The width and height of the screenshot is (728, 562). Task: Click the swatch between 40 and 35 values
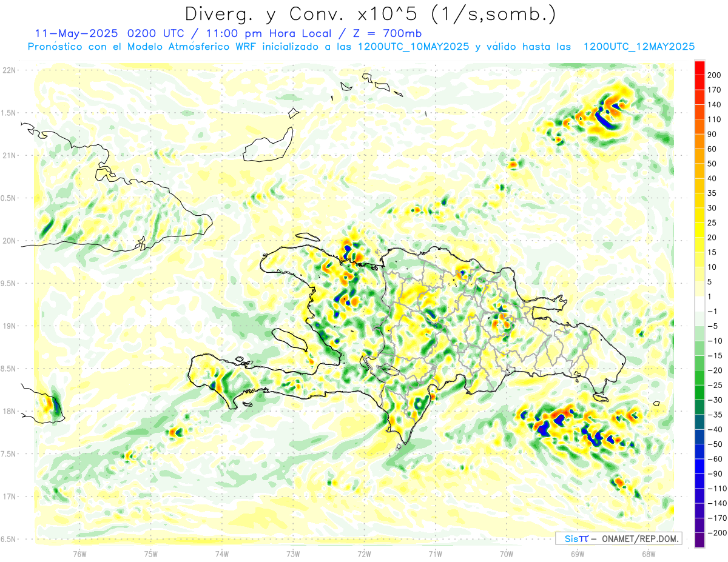[x=699, y=186]
